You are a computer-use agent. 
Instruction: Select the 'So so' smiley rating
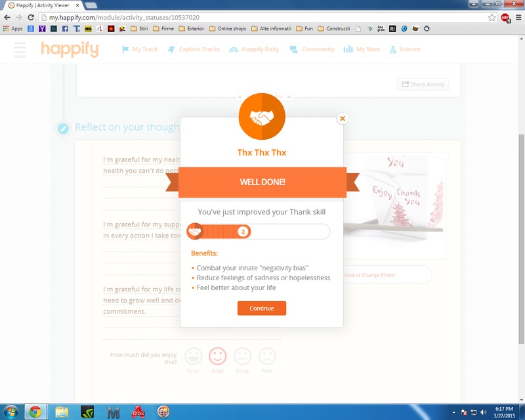coord(242,356)
